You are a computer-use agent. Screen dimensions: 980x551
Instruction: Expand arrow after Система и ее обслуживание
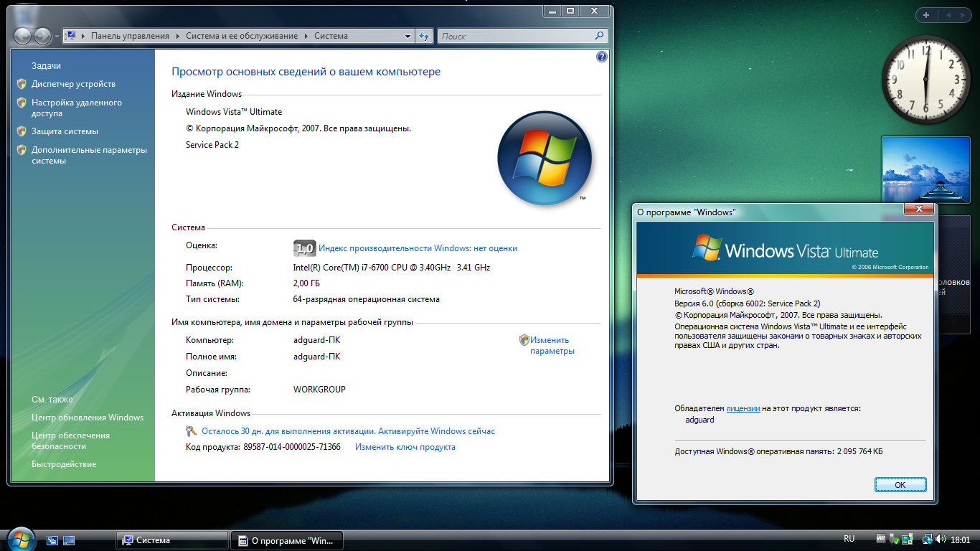tap(306, 36)
